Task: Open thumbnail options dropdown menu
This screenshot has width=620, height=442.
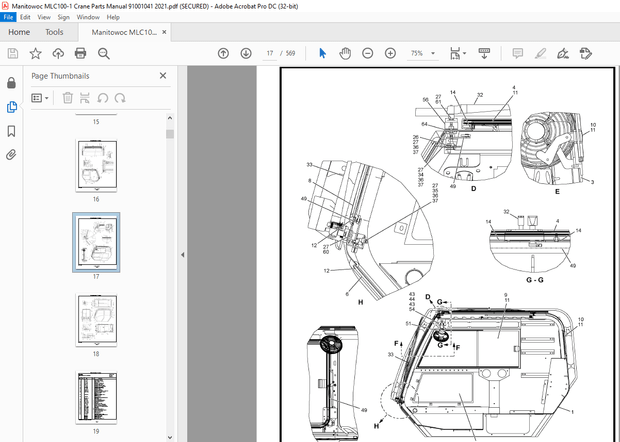Action: pos(41,97)
